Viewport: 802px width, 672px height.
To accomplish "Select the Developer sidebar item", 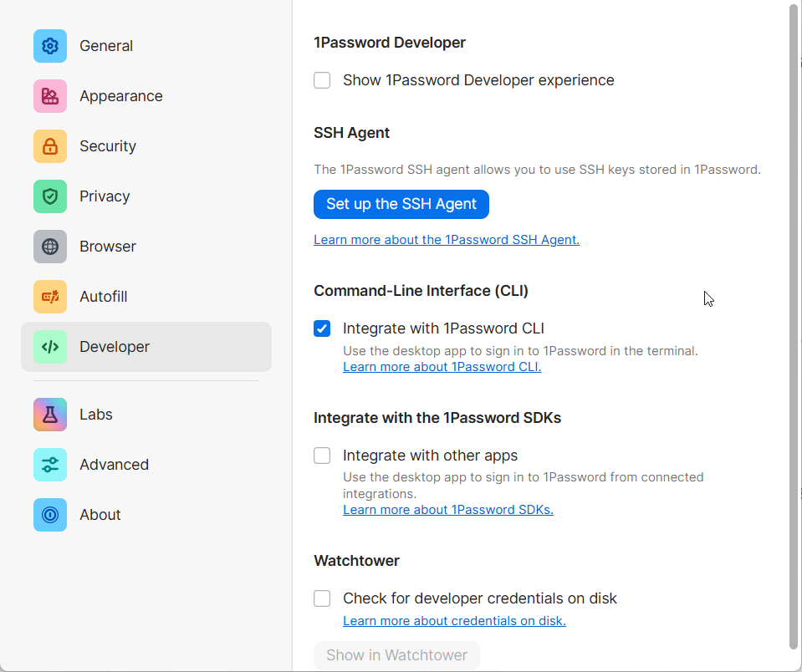I will point(146,347).
